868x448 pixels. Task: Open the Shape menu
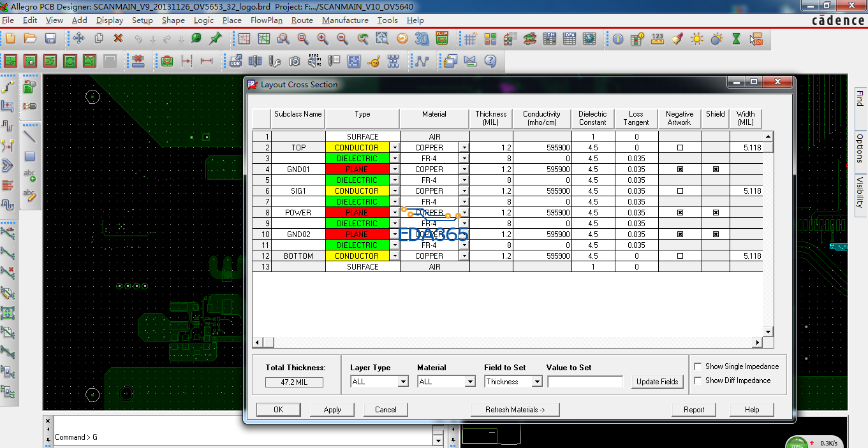click(x=173, y=20)
